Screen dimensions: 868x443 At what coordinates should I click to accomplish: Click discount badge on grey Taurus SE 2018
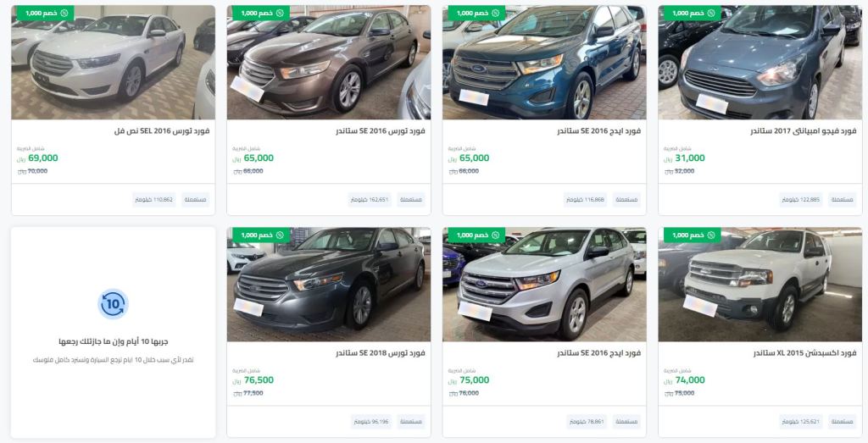pos(261,235)
